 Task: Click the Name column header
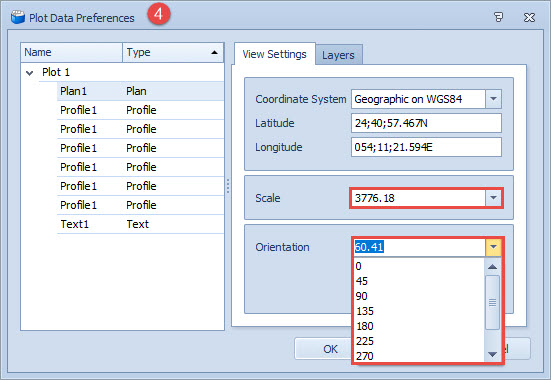click(x=72, y=52)
